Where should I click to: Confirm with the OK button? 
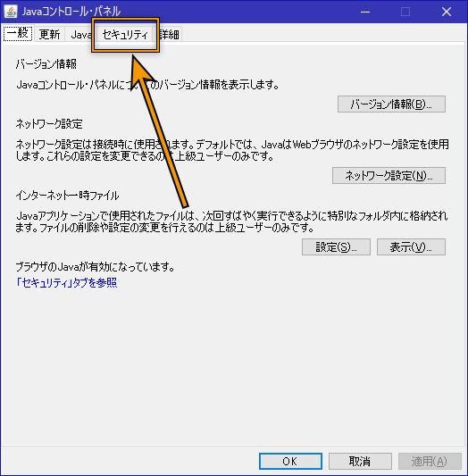click(x=290, y=461)
